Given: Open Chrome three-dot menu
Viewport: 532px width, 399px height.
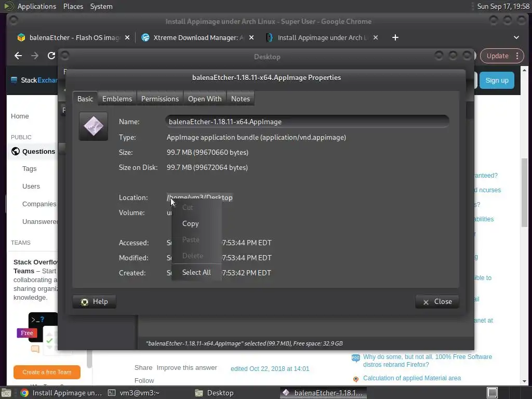Looking at the screenshot, I should 517,56.
